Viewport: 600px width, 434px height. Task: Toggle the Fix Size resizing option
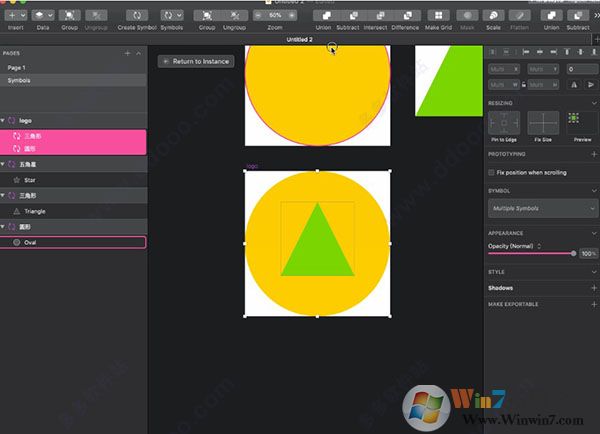click(541, 123)
